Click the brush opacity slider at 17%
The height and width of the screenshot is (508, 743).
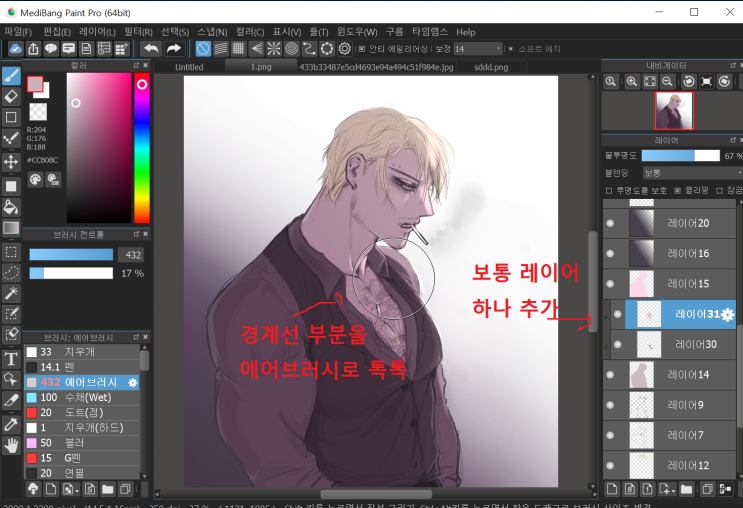(x=71, y=273)
